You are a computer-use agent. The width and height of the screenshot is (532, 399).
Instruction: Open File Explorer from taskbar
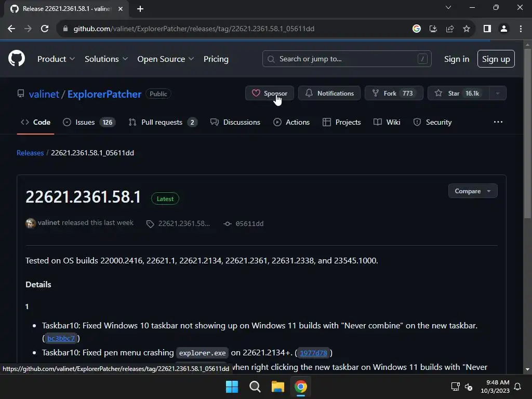[x=277, y=387]
